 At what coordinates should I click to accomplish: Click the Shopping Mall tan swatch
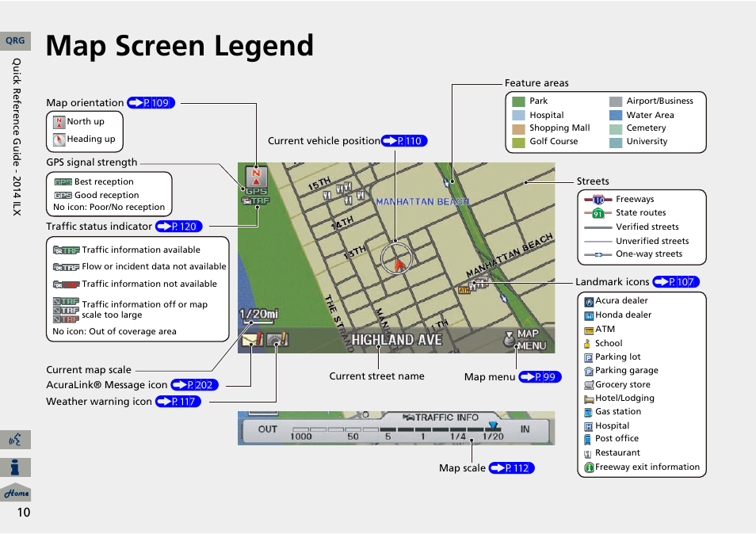pos(518,129)
